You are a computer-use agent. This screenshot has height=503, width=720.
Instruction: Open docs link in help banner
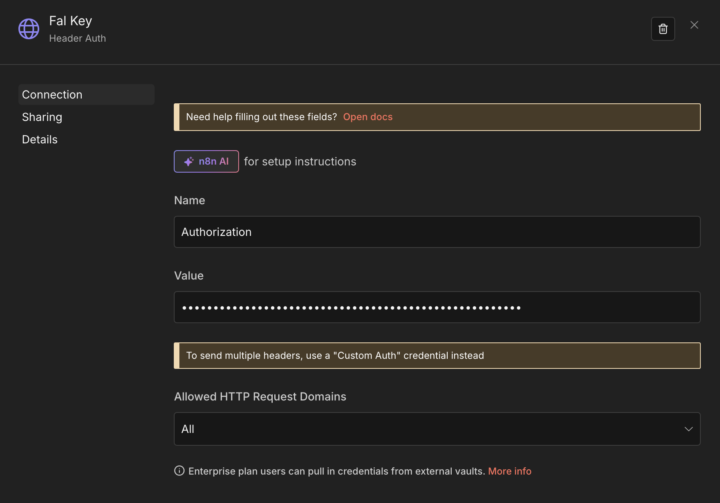367,117
